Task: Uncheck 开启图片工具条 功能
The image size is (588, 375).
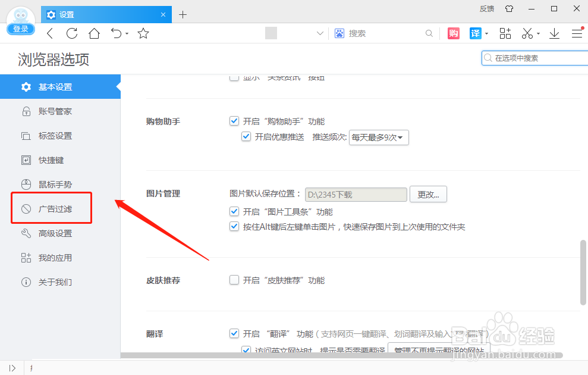Action: (234, 211)
